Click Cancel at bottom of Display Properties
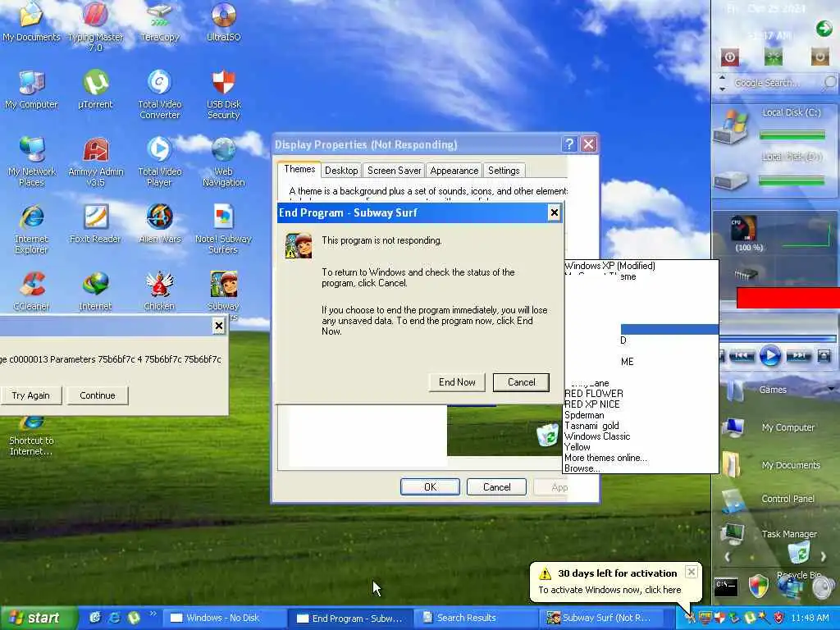Image resolution: width=840 pixels, height=630 pixels. click(x=496, y=487)
